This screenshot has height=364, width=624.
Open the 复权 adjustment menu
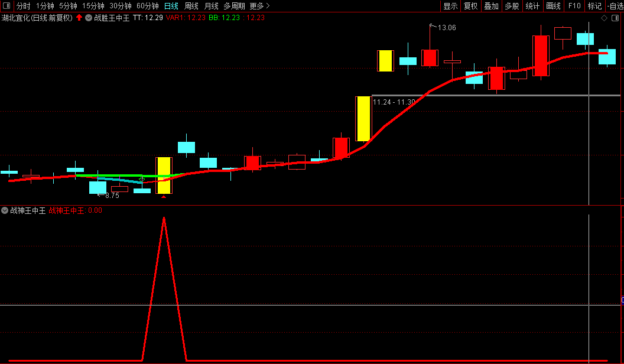point(471,6)
